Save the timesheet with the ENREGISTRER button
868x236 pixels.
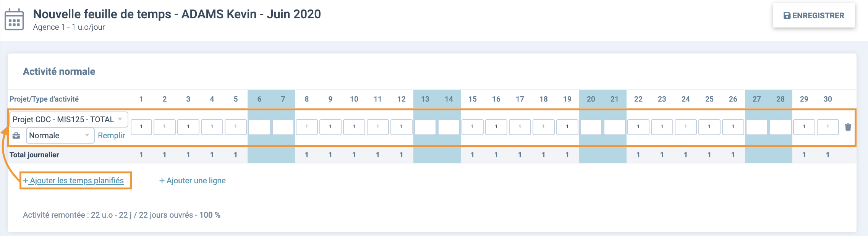(814, 16)
